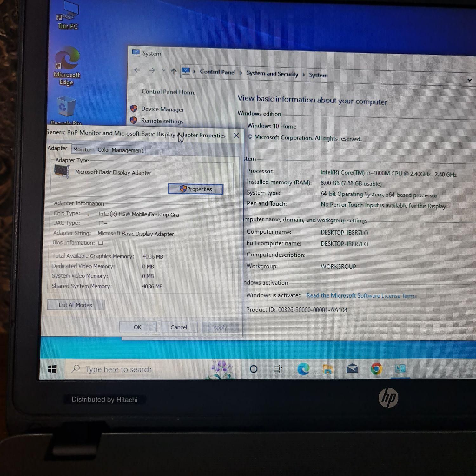This screenshot has width=476, height=476.
Task: Go back in the System window
Action: [137, 70]
